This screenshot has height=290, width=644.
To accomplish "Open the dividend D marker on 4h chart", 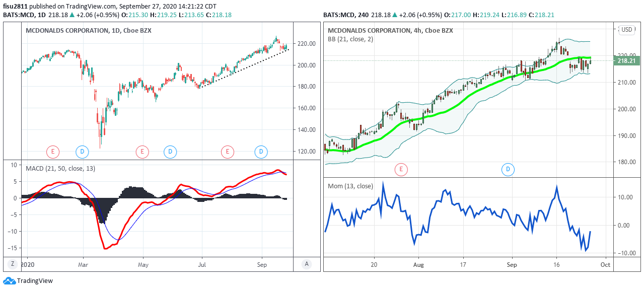I will point(508,170).
